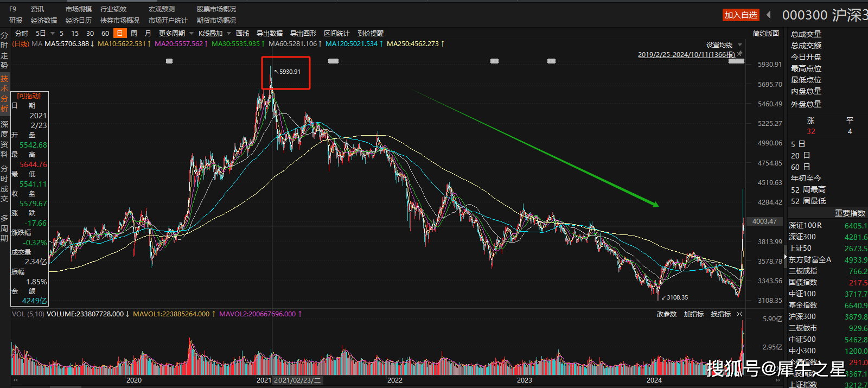Click the gray event marker right of the peak
This screenshot has width=868, height=388.
coord(333,61)
